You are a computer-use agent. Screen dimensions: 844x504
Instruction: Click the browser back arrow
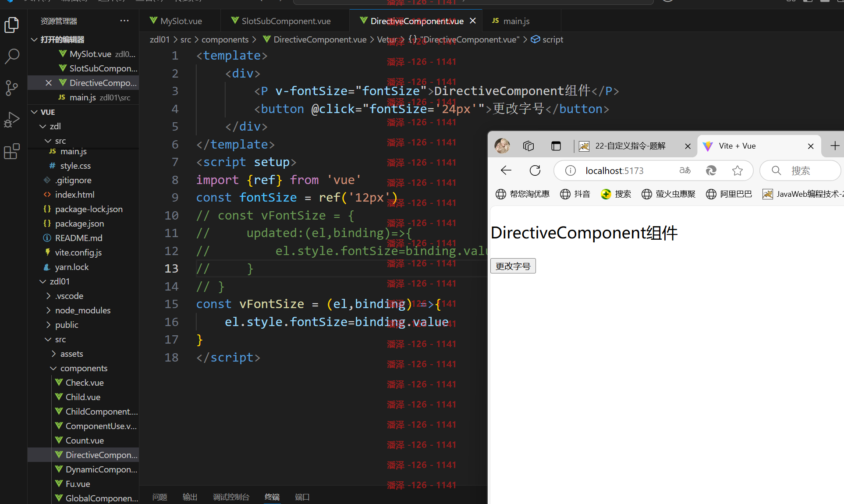coord(506,170)
